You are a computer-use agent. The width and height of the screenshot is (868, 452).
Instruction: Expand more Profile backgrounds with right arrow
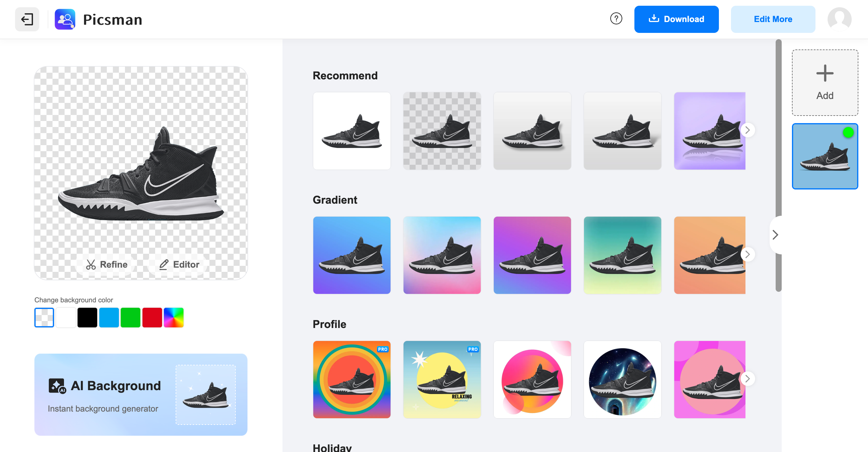[748, 379]
